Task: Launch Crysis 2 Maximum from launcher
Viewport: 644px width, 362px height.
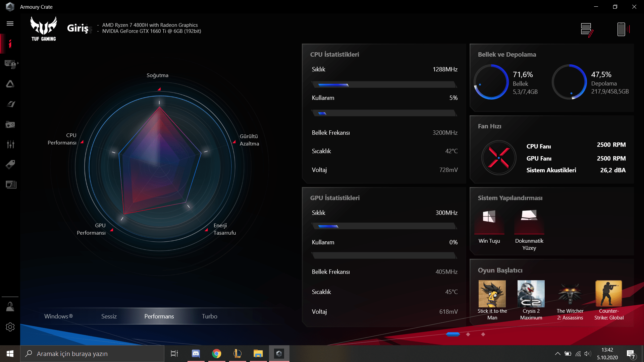Action: coord(531,294)
